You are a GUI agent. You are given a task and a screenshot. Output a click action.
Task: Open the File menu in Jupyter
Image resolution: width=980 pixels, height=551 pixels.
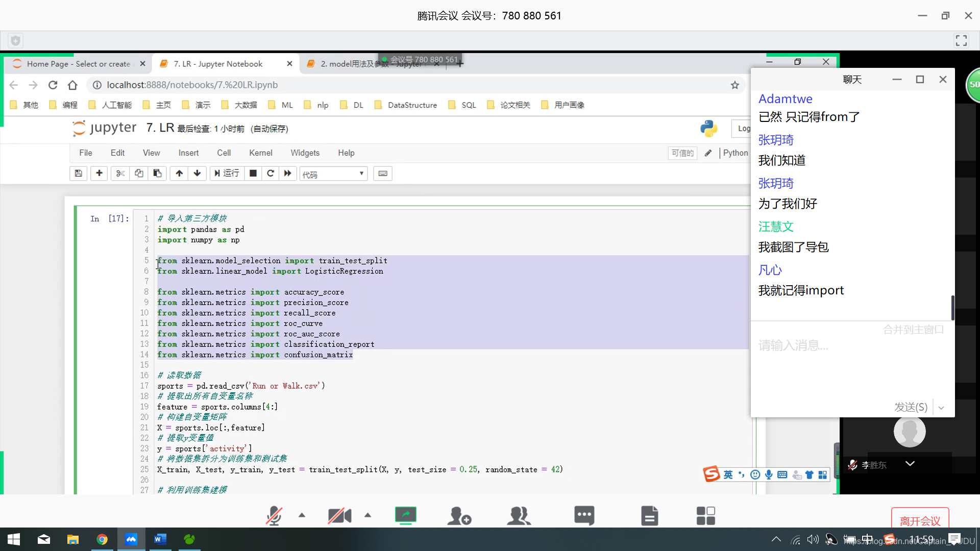[86, 153]
